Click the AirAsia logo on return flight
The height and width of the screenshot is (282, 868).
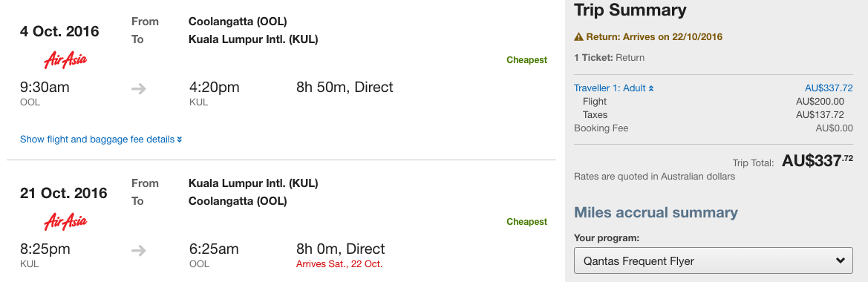[x=65, y=222]
